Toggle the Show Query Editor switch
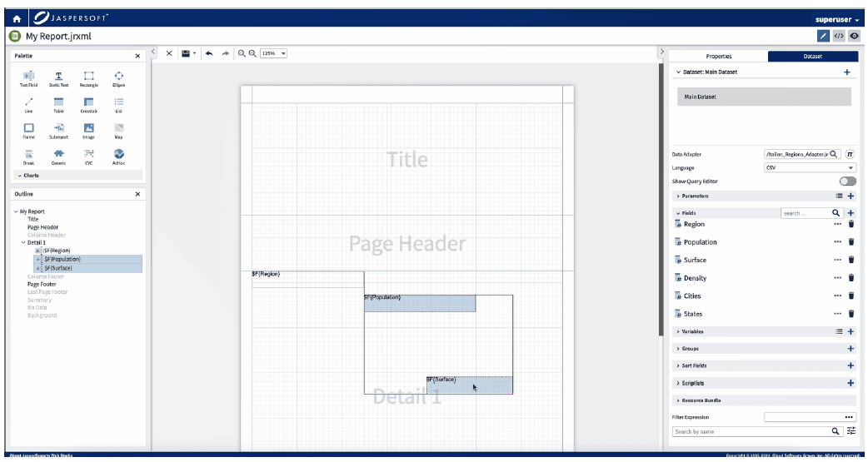 (x=847, y=181)
